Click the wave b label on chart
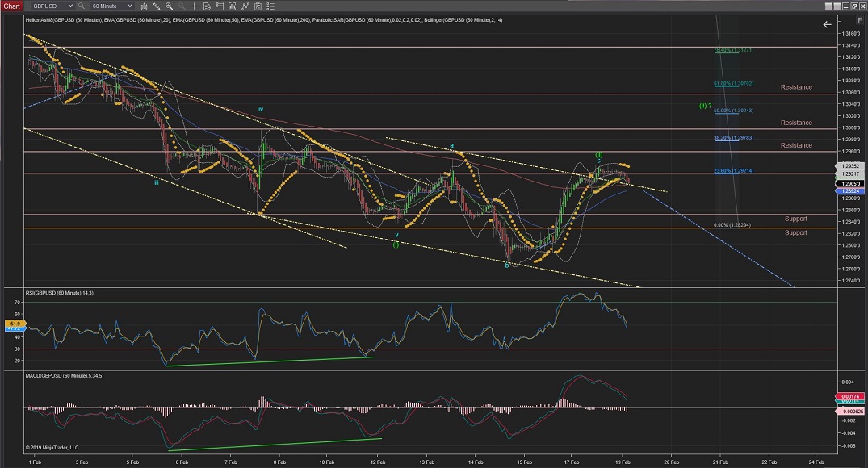This screenshot has width=868, height=468. [507, 265]
